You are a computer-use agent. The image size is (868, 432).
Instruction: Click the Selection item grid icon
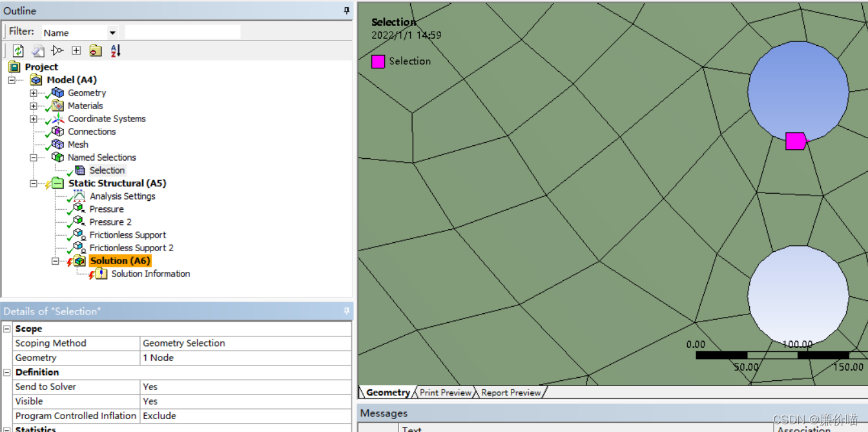coord(79,170)
